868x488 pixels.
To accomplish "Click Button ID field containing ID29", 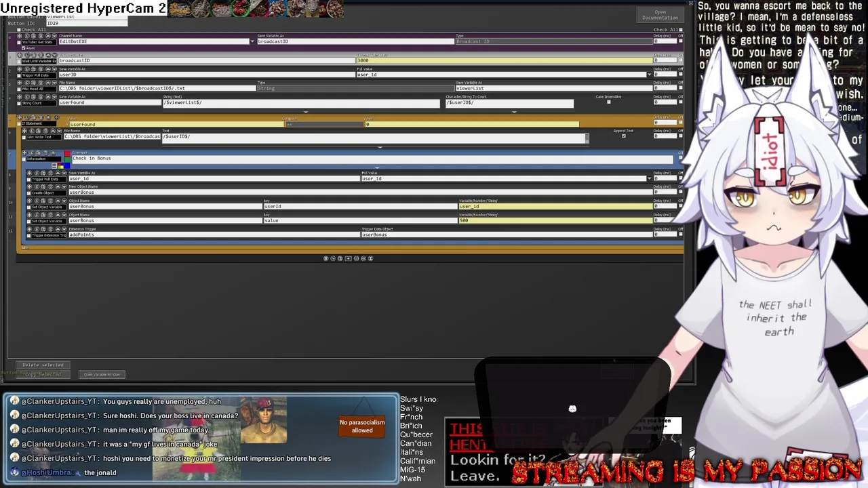I will pyautogui.click(x=86, y=23).
